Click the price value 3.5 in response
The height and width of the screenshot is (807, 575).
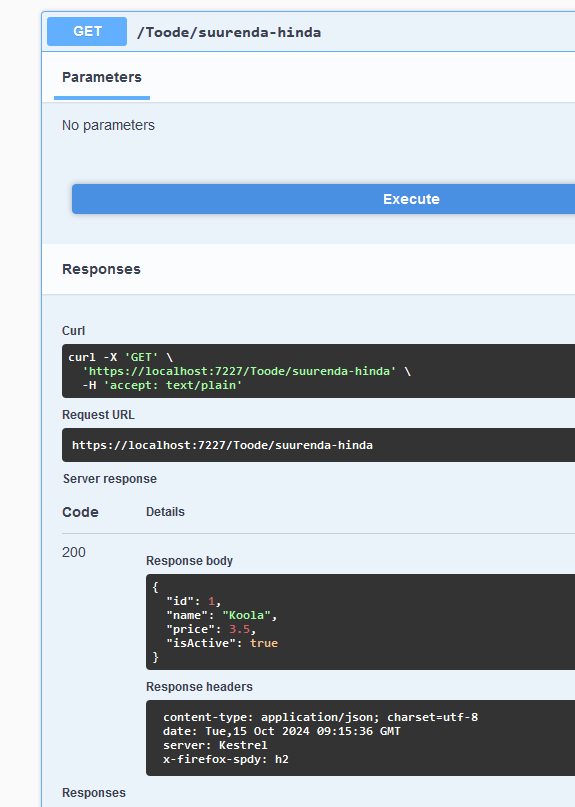coord(239,629)
